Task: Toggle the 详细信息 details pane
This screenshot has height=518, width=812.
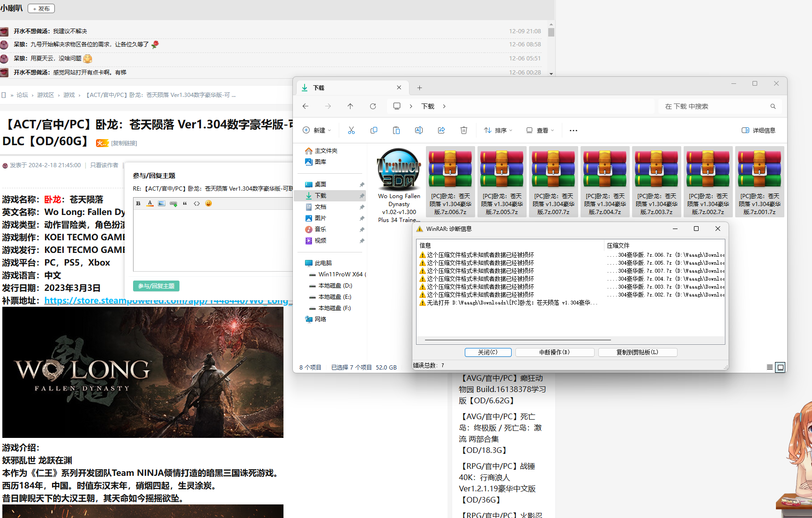Action: click(x=759, y=130)
